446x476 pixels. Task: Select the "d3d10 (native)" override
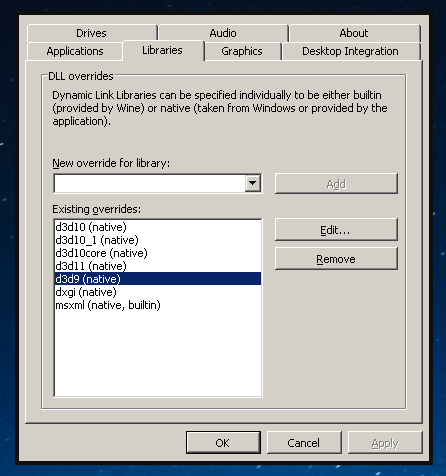pyautogui.click(x=158, y=227)
